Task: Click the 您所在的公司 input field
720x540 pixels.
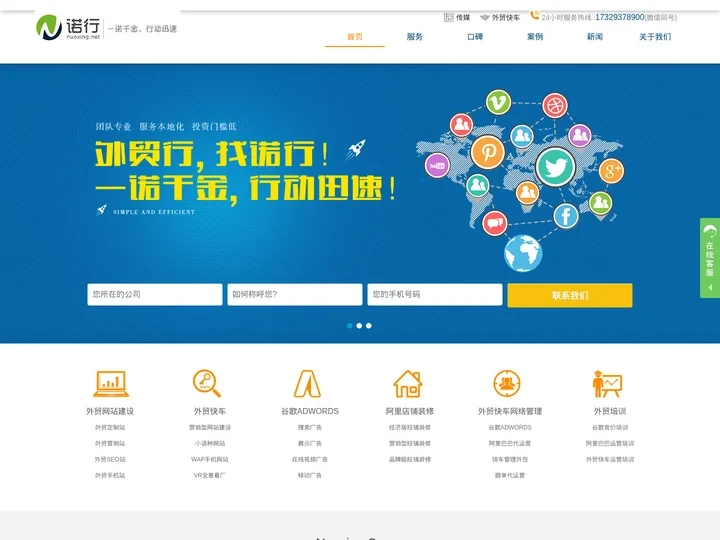Action: click(155, 294)
